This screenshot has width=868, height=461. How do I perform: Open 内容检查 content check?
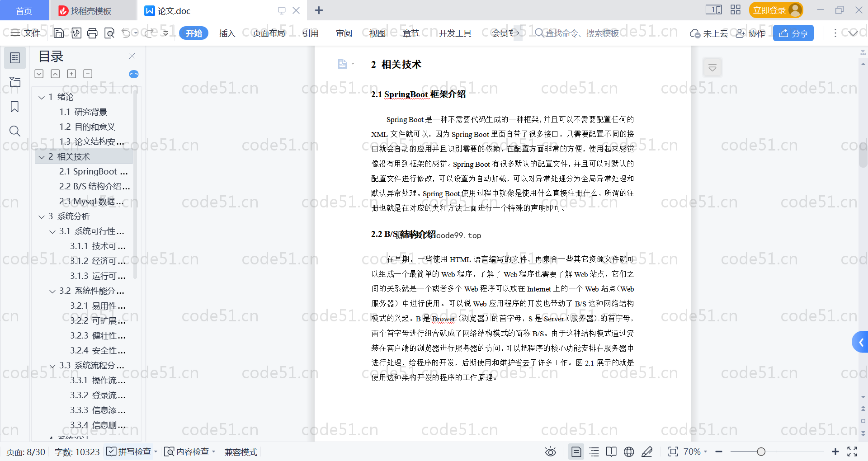(187, 452)
